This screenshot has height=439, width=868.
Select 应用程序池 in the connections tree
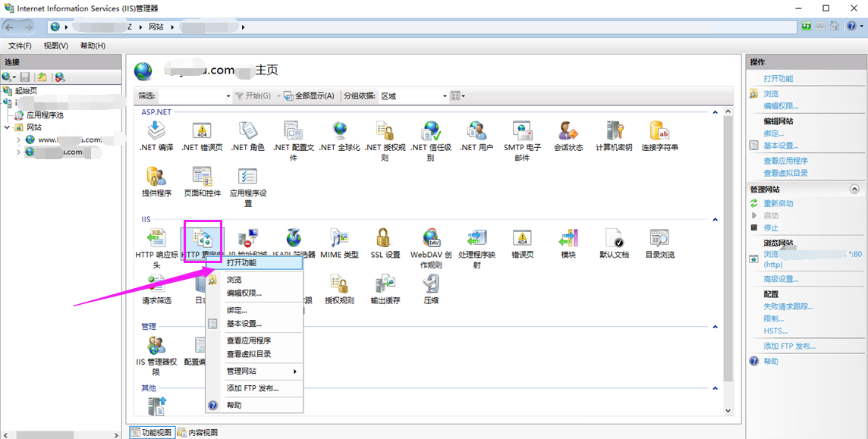(x=45, y=115)
